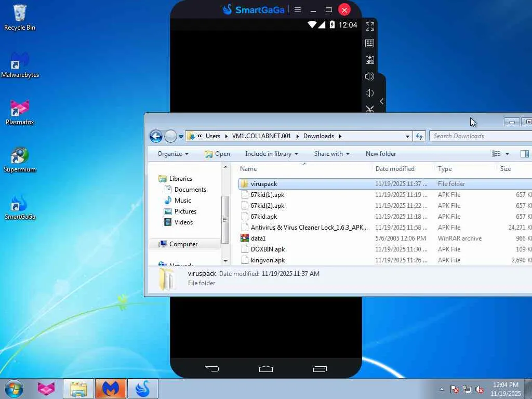The image size is (532, 399).
Task: Open the Organize menu
Action: pyautogui.click(x=172, y=154)
